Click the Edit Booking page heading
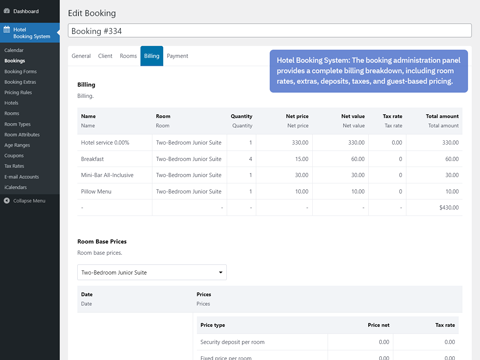 click(92, 13)
